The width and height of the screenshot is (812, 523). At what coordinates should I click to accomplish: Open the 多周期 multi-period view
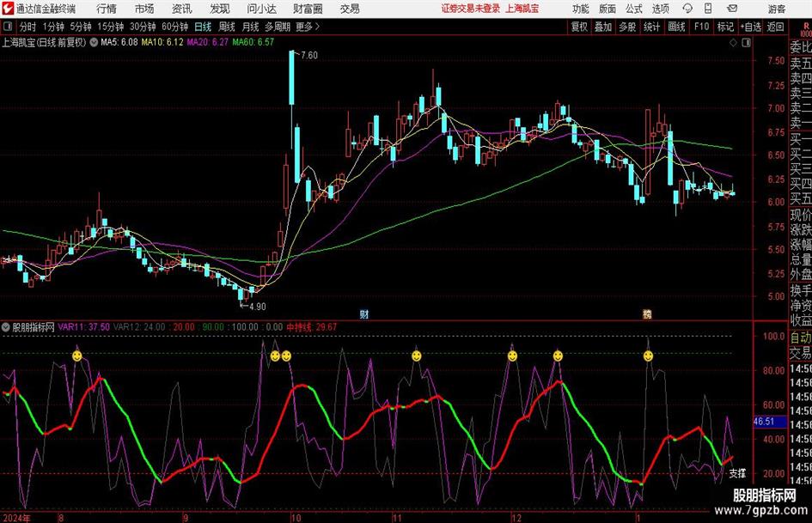pos(278,27)
